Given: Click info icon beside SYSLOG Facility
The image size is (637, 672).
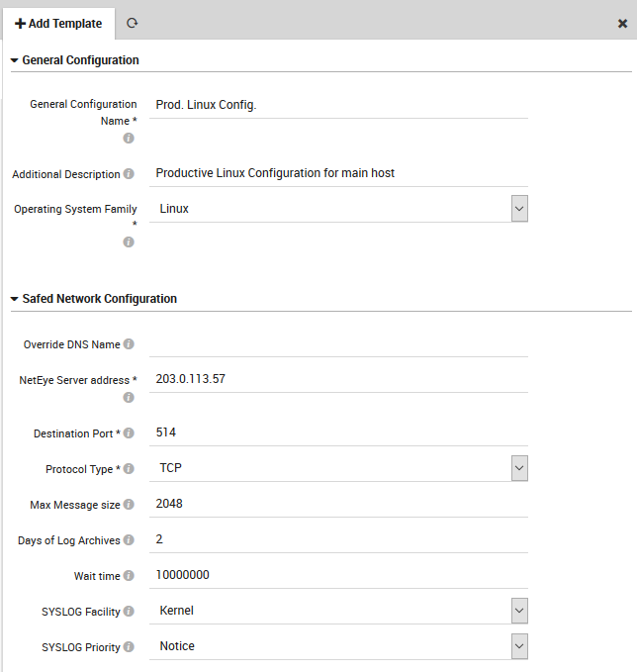Looking at the screenshot, I should pos(129,612).
